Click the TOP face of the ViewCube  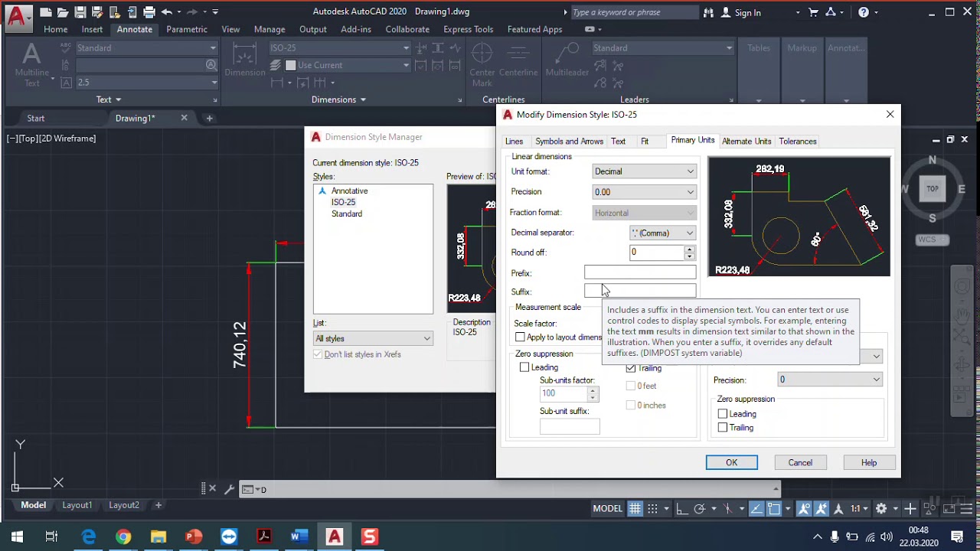coord(933,188)
